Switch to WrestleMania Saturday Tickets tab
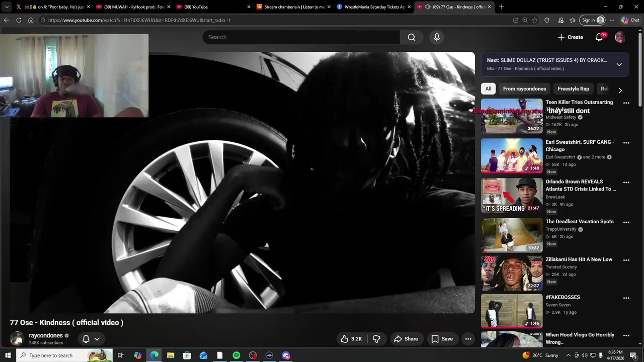This screenshot has height=362, width=644. [373, 7]
